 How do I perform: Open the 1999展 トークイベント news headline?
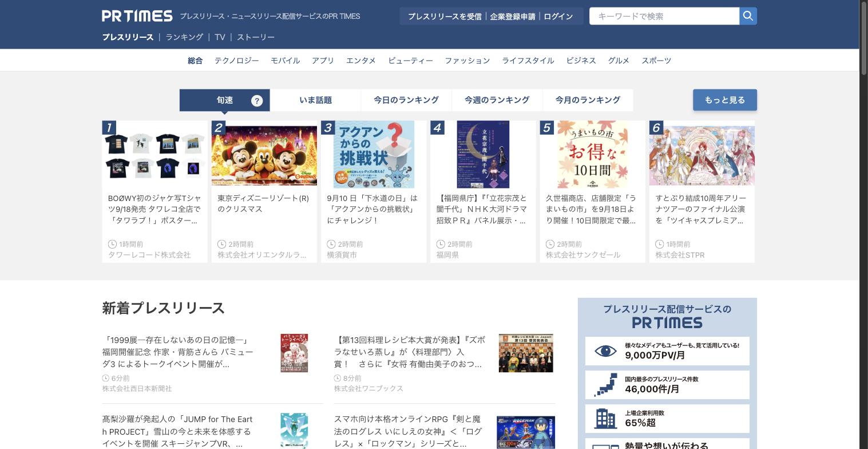179,352
